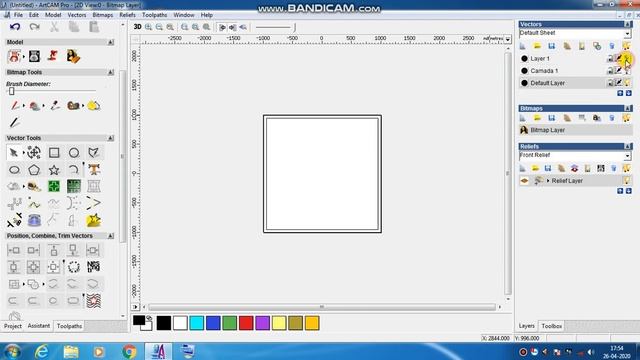Pick the red color swatch
This screenshot has width=640, height=360.
(x=246, y=323)
